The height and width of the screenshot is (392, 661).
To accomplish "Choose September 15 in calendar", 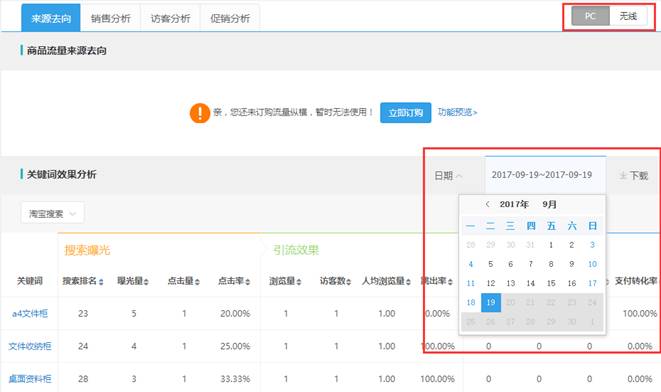I will click(551, 283).
